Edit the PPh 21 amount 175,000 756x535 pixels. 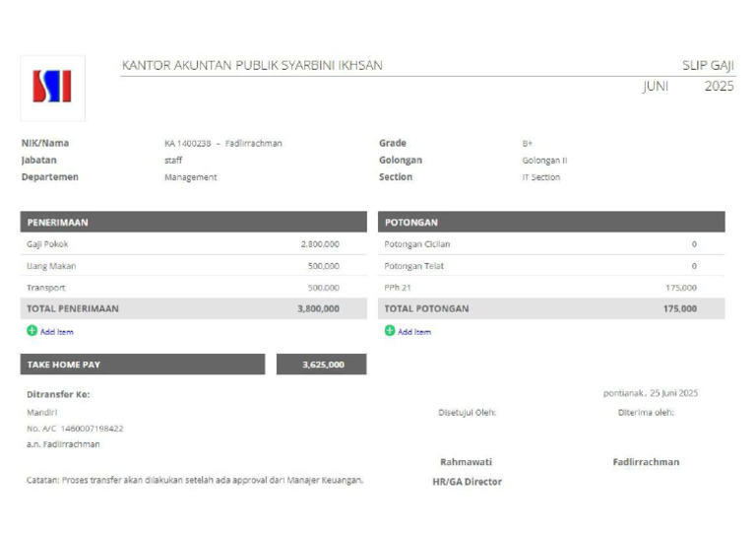(680, 288)
